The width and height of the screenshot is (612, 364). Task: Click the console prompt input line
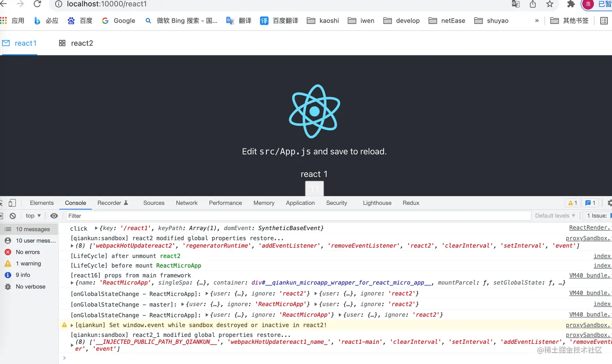point(336,358)
